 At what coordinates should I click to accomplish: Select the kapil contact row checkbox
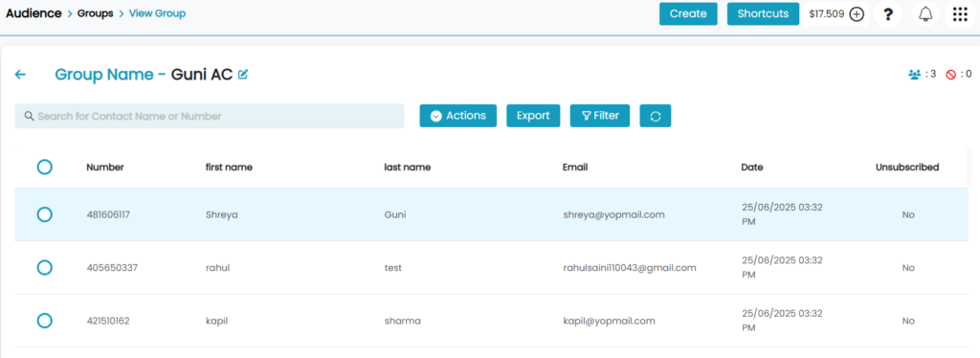tap(44, 321)
